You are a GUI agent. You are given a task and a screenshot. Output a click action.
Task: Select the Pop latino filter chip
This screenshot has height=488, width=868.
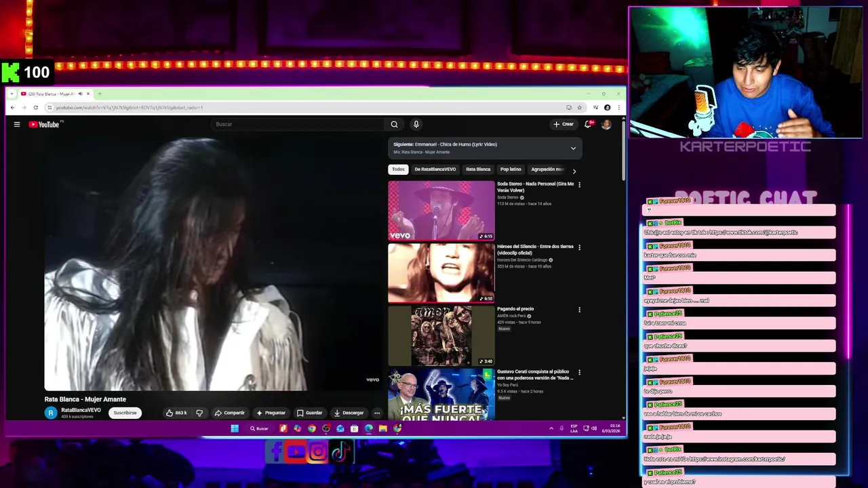(x=511, y=169)
